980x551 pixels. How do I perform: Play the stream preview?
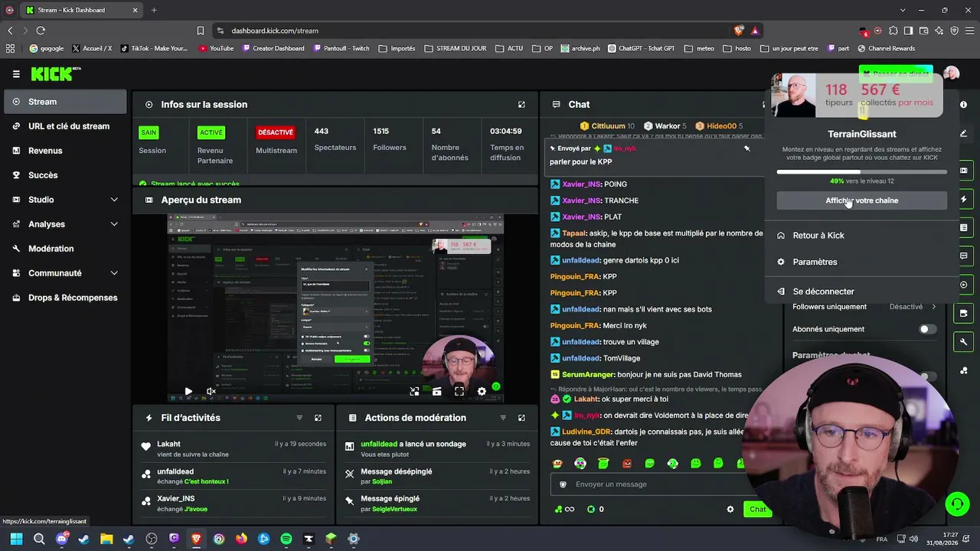pos(188,391)
